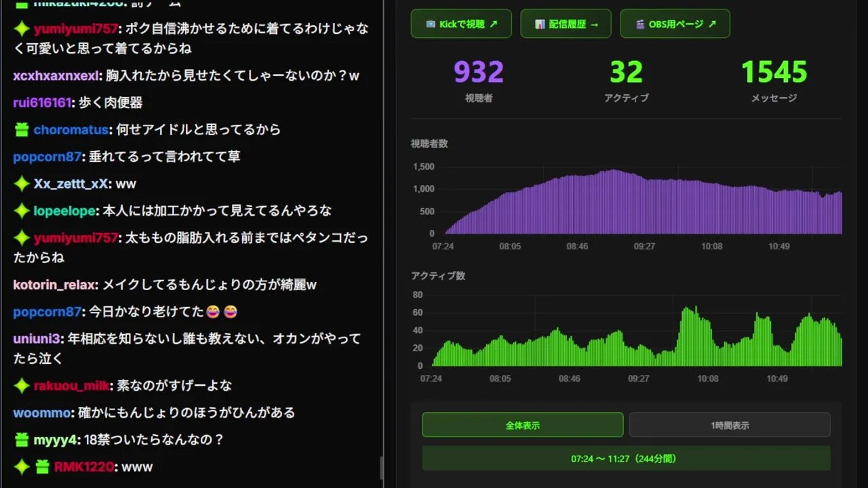Click the 'アクティブ' label under 32
Viewport: 868px width, 488px height.
point(626,98)
